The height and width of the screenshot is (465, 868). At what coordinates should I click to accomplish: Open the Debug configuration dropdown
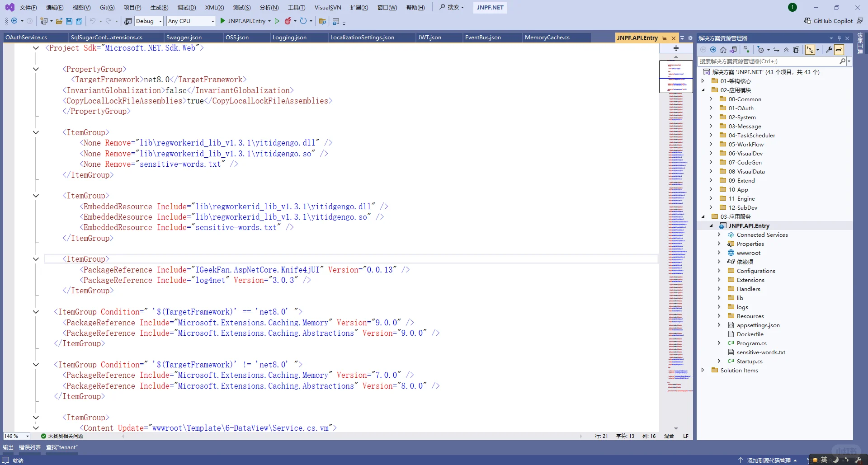point(149,21)
